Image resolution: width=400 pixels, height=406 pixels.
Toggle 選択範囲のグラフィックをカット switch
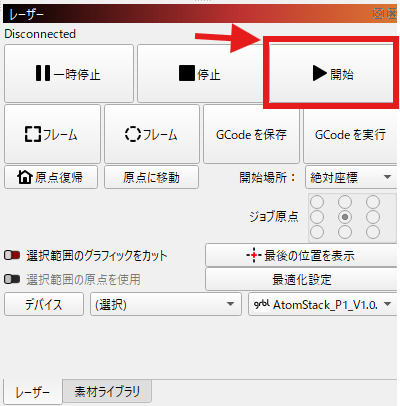pyautogui.click(x=12, y=255)
